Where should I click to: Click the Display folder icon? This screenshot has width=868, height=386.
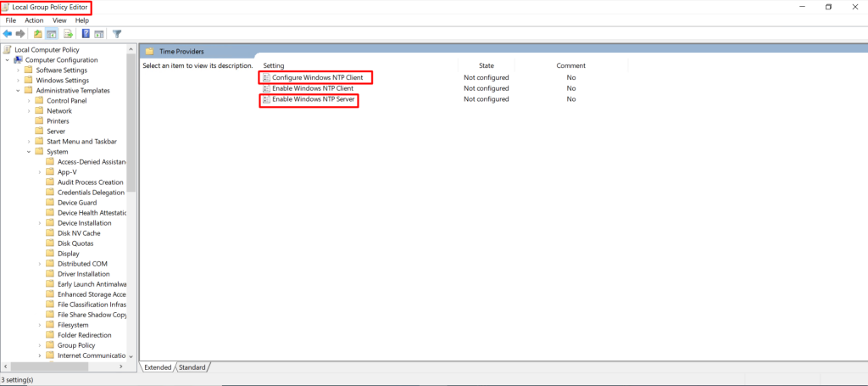[x=50, y=254]
